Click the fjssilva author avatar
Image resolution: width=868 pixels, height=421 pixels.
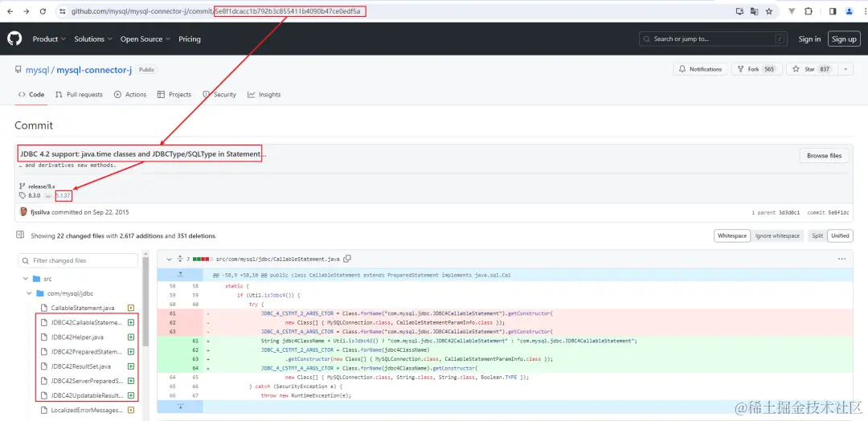tap(23, 212)
